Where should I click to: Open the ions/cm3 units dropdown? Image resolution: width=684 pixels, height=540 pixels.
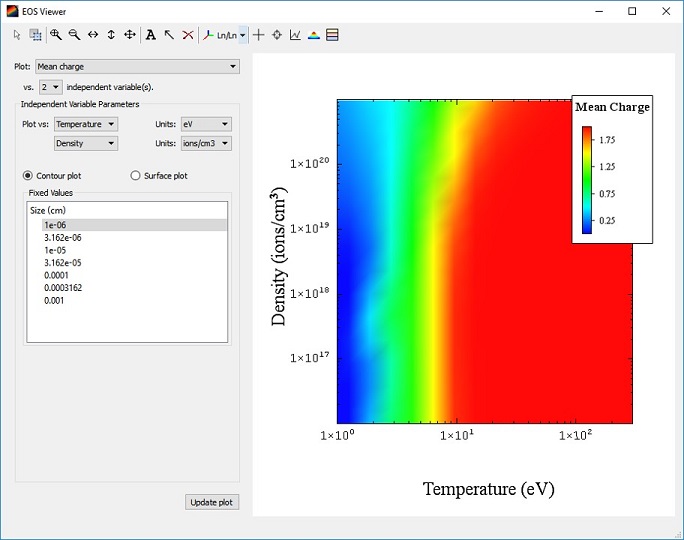206,143
